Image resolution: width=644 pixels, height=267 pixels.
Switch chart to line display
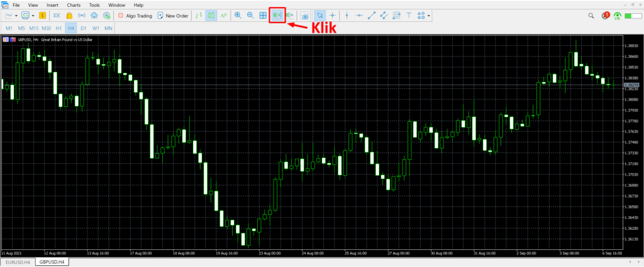224,15
